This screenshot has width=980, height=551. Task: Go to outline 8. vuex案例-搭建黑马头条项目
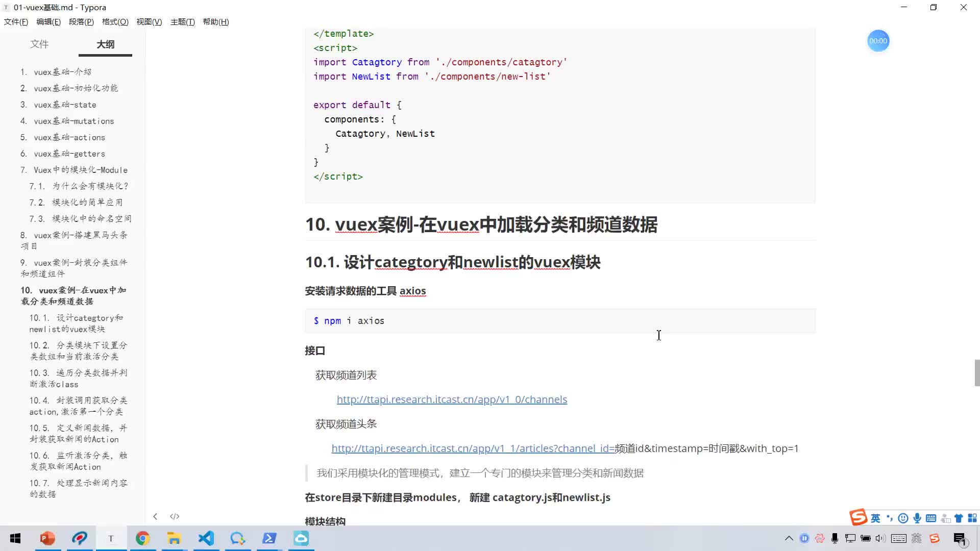click(73, 240)
